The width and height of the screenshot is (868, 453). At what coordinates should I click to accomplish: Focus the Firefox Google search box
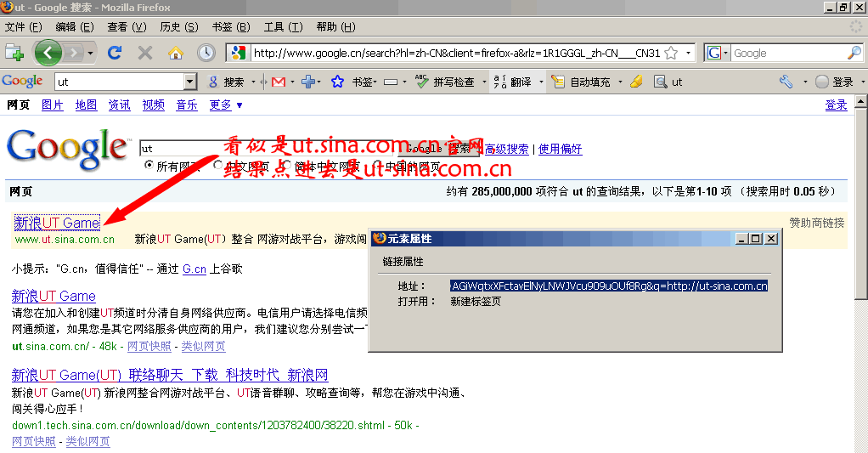pos(789,54)
